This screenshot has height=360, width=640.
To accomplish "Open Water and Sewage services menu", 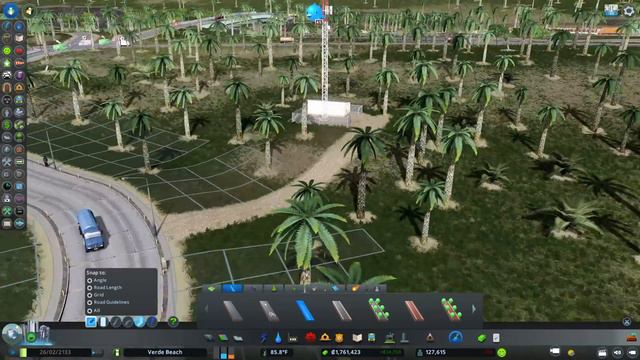I will point(278,338).
